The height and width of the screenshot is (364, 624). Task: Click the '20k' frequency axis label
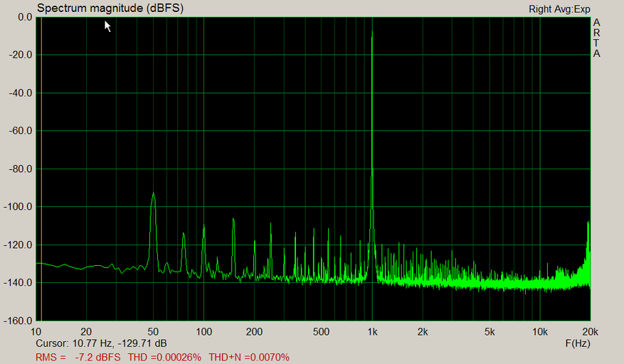[x=590, y=332]
